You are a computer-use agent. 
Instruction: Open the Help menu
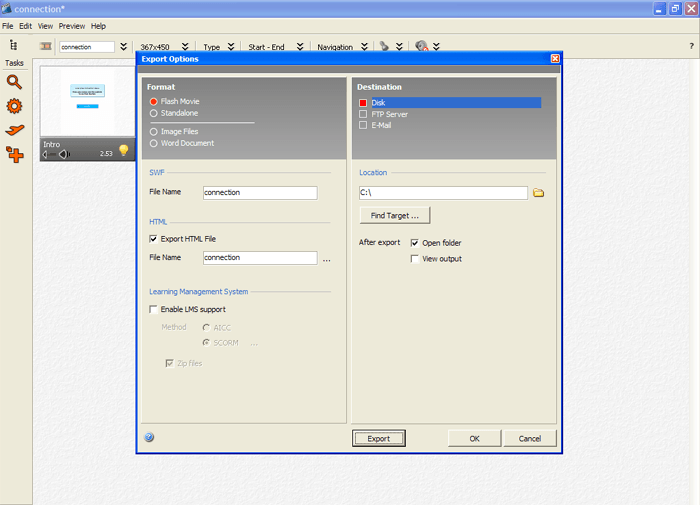click(98, 26)
